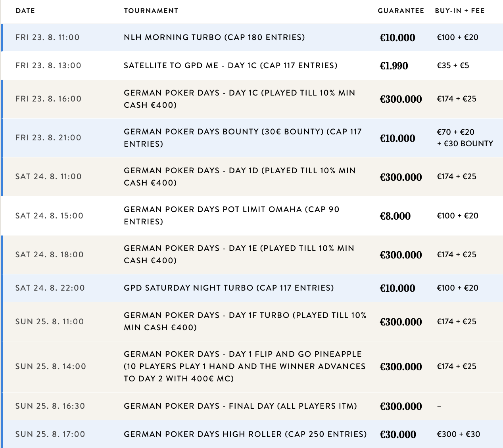Click the Tournament column header
The image size is (503, 448).
point(151,11)
